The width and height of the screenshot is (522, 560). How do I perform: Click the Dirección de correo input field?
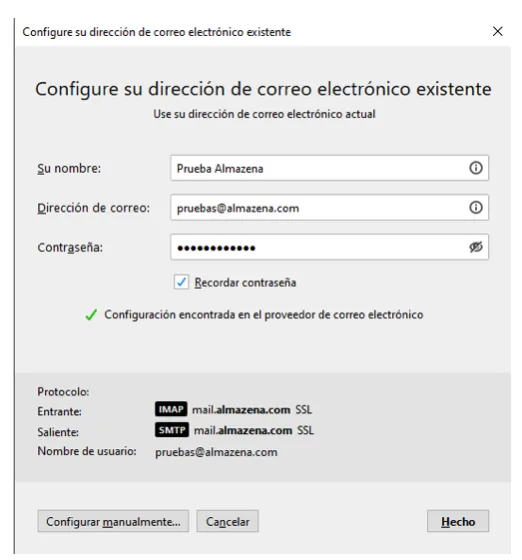pos(330,208)
